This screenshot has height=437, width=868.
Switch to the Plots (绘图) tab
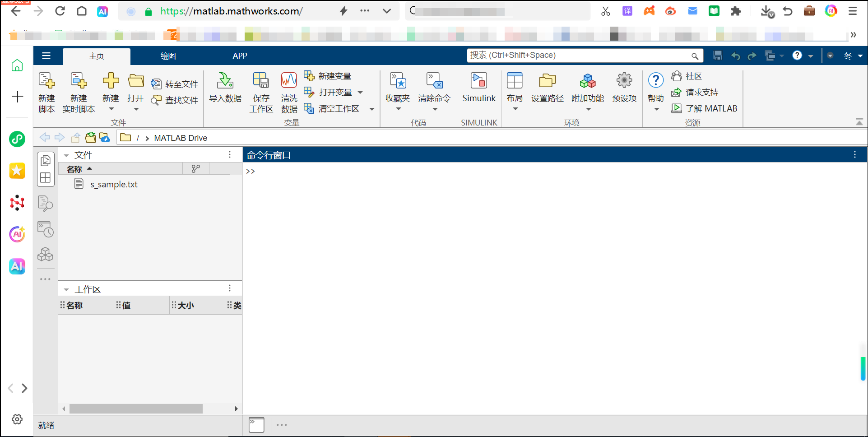[x=168, y=56]
